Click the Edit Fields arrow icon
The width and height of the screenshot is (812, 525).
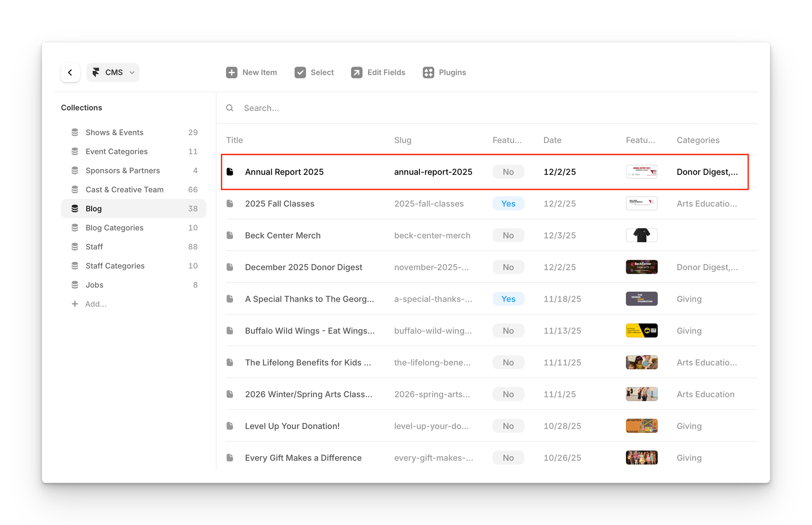click(x=357, y=72)
